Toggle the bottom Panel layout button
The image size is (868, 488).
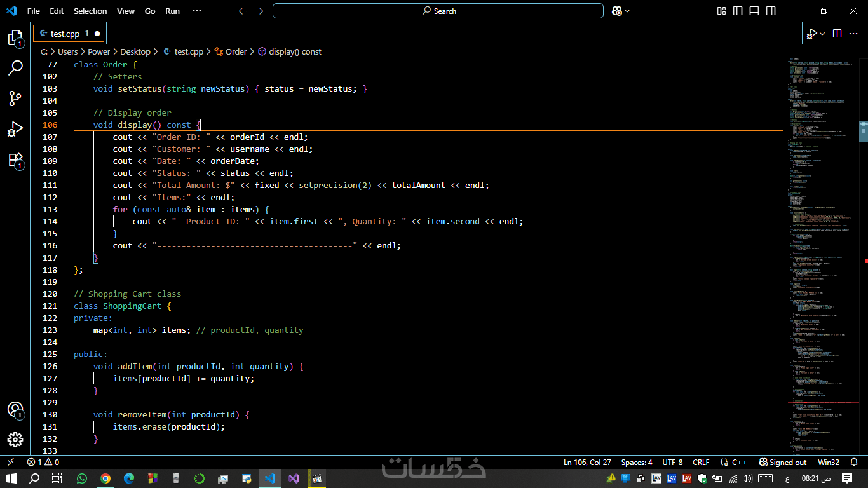point(754,11)
